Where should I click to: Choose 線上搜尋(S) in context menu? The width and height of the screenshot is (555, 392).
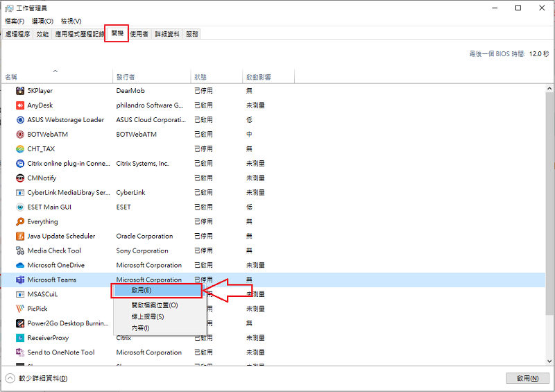160,316
